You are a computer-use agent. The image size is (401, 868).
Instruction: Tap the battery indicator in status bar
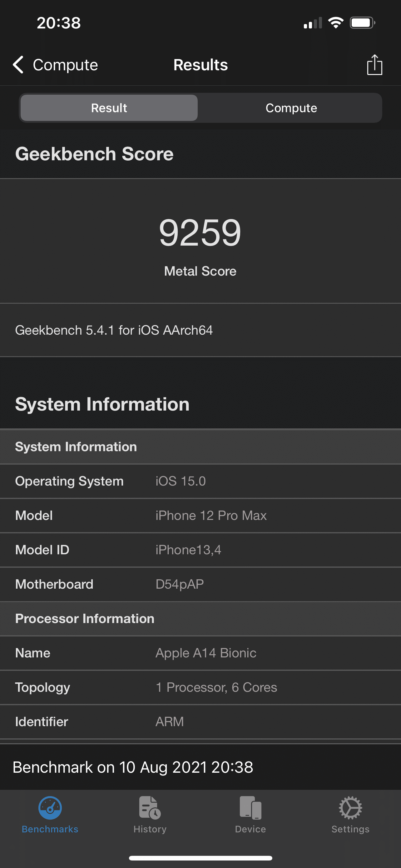[x=362, y=23]
